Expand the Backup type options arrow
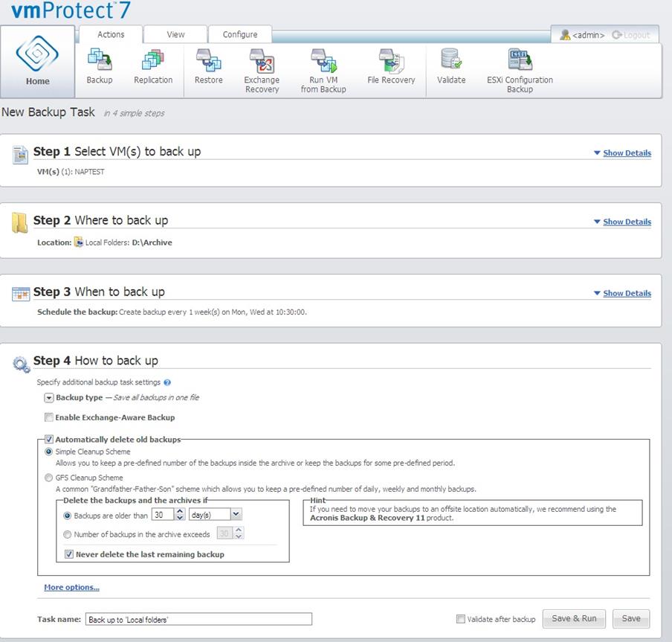 (49, 398)
